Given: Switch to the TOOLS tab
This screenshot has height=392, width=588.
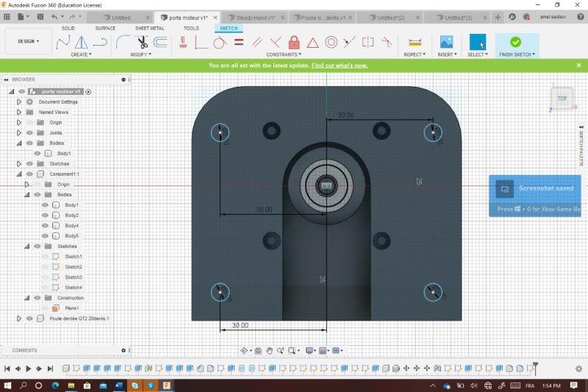Looking at the screenshot, I should 191,29.
